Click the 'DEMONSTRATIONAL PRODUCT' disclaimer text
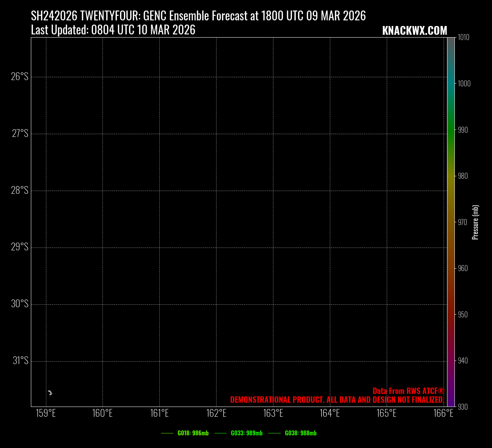This screenshot has height=448, width=492. (337, 400)
